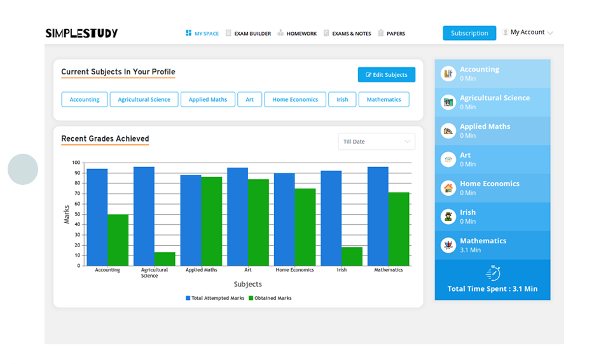Screen dimensions: 613x364
Task: Expand the My Account menu
Action: click(x=528, y=32)
